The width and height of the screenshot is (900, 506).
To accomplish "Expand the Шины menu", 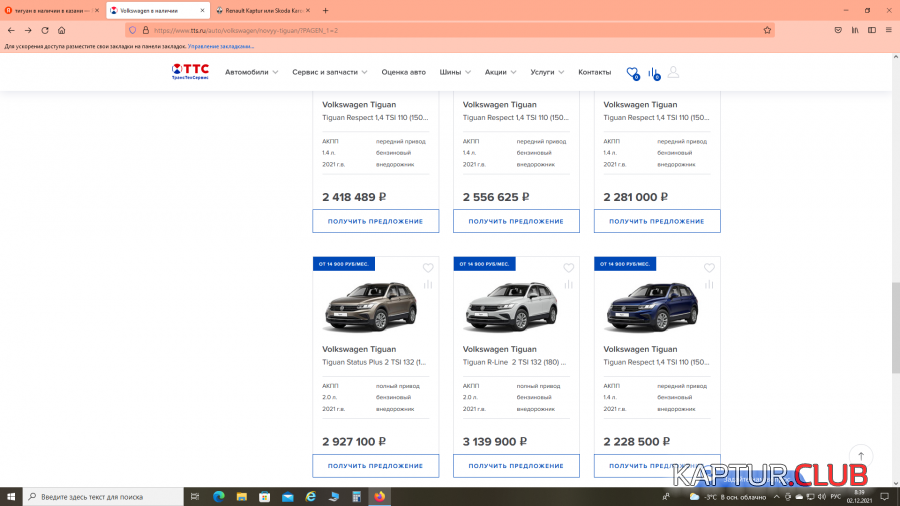I will click(x=455, y=72).
